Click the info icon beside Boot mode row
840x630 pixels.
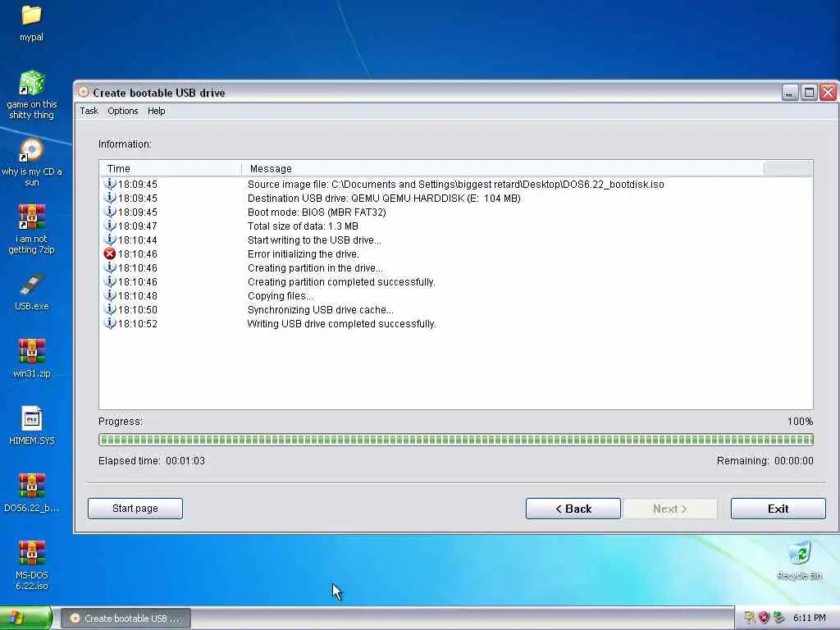110,212
